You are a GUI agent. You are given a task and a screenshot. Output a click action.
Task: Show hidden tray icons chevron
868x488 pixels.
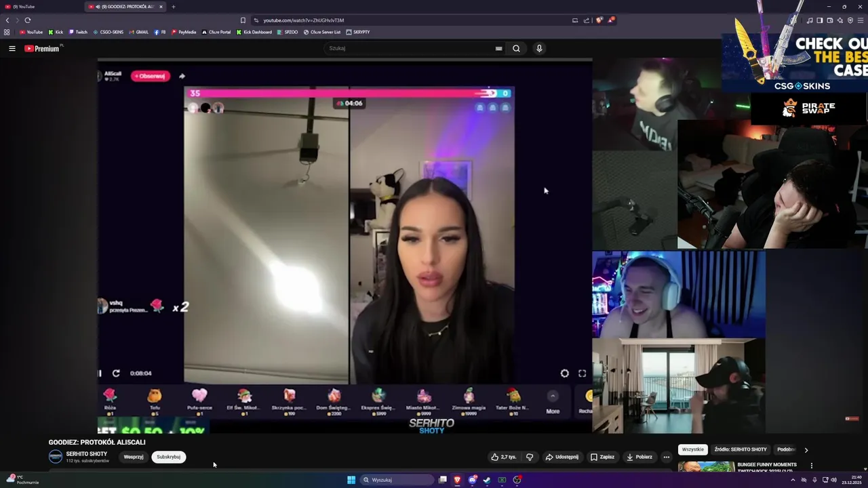793,480
